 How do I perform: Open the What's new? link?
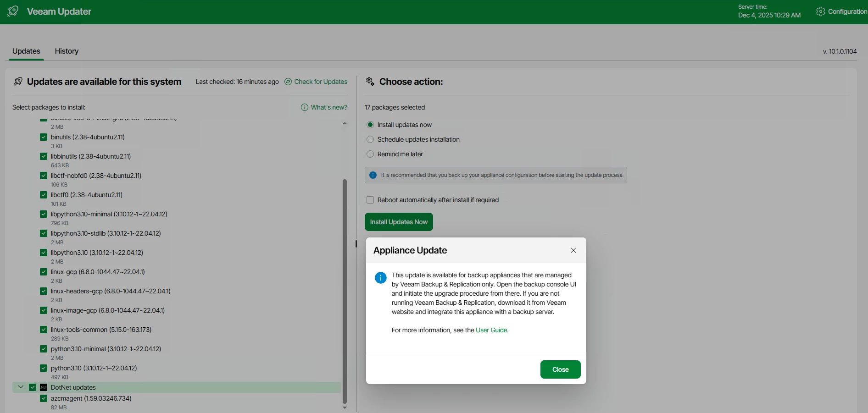click(x=329, y=107)
